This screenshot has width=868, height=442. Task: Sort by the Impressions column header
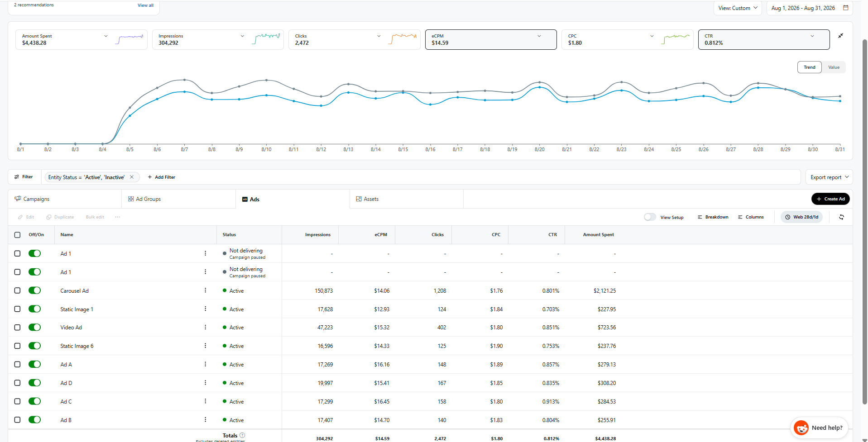(317, 235)
